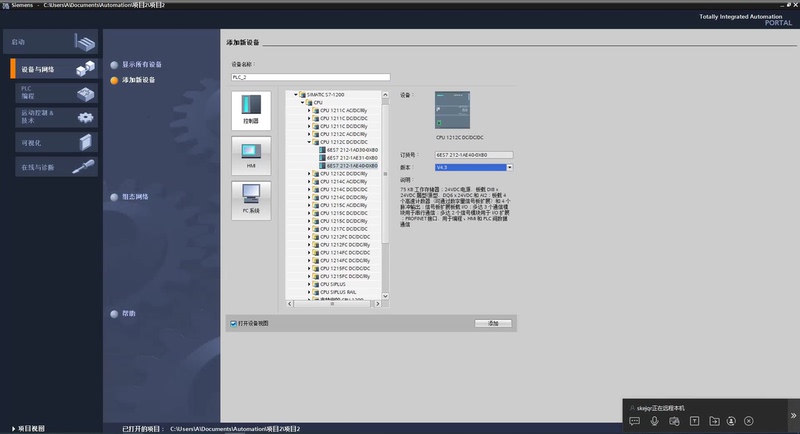Click module icon of 6ES7 212-1AD30-0XB0
This screenshot has width=800, height=434.
click(x=322, y=150)
